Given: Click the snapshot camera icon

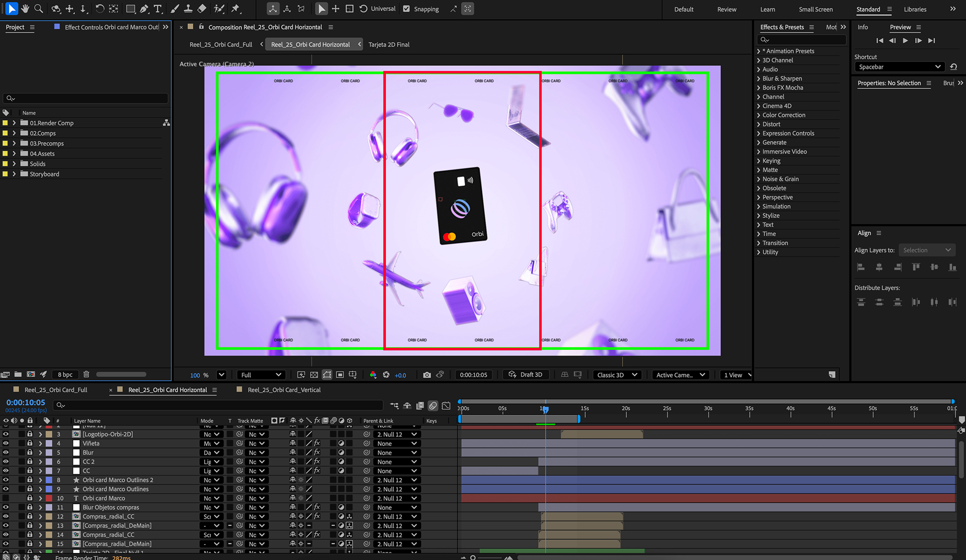Looking at the screenshot, I should pyautogui.click(x=427, y=375).
